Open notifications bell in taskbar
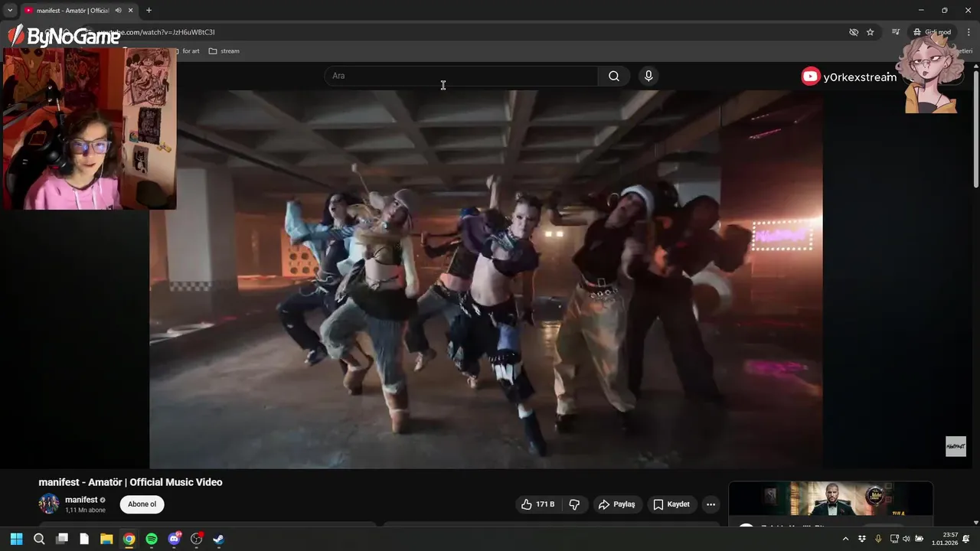980x551 pixels. coord(966,539)
